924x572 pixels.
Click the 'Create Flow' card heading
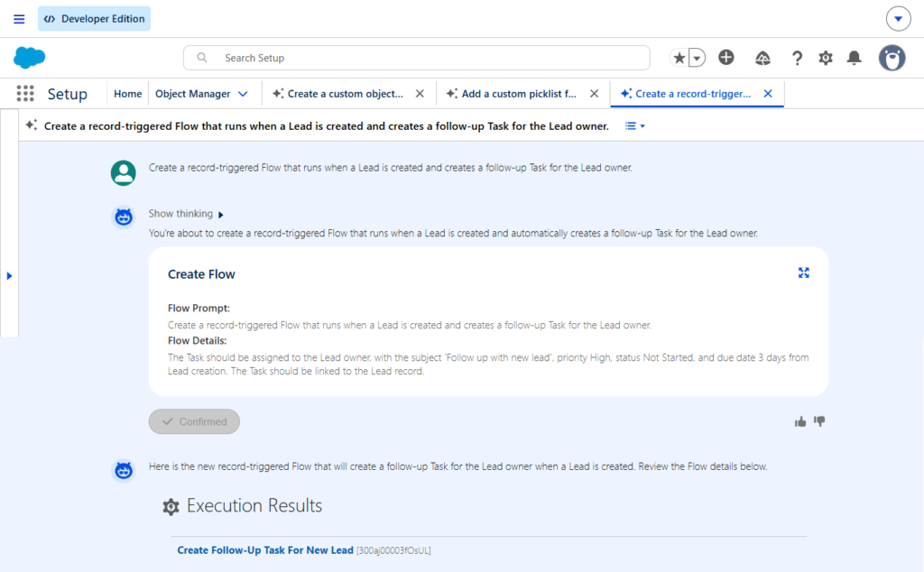coord(201,274)
